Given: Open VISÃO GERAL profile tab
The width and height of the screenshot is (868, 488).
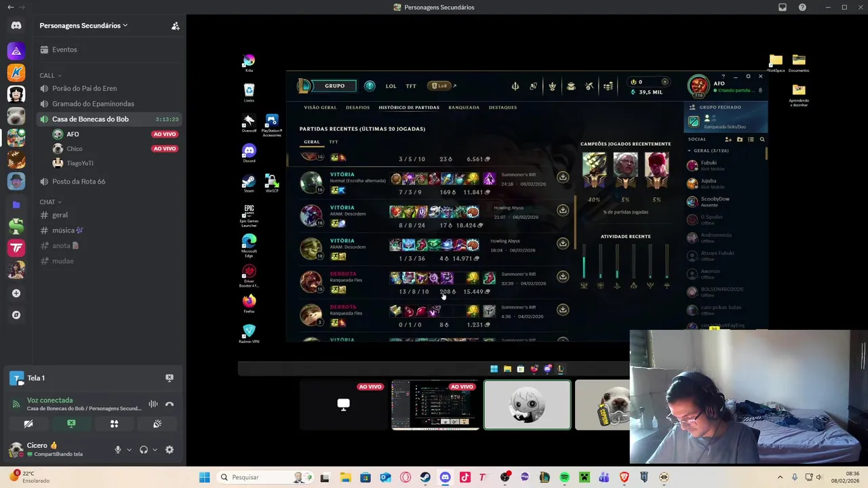Looking at the screenshot, I should point(320,107).
